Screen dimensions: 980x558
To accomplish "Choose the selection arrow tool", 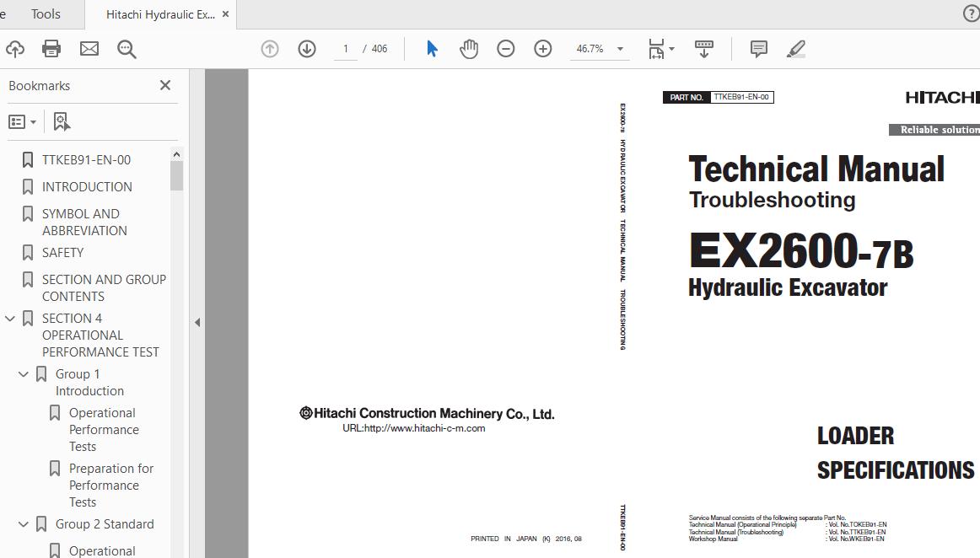I will [x=432, y=49].
